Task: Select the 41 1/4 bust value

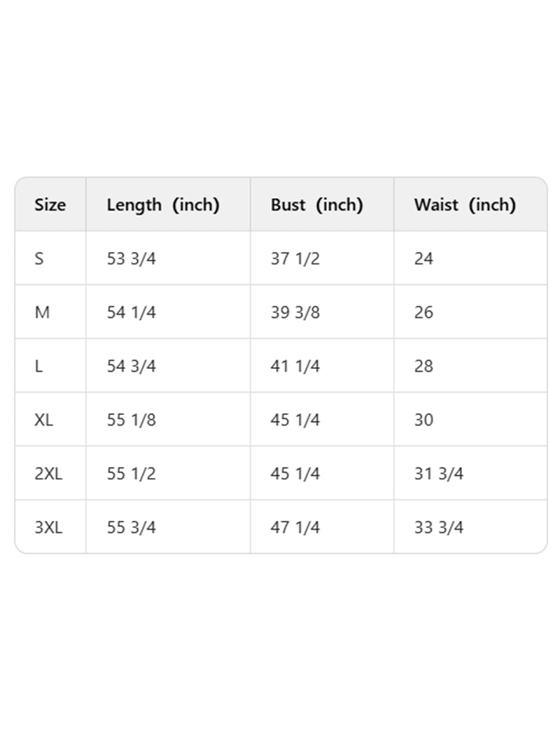Action: point(295,366)
